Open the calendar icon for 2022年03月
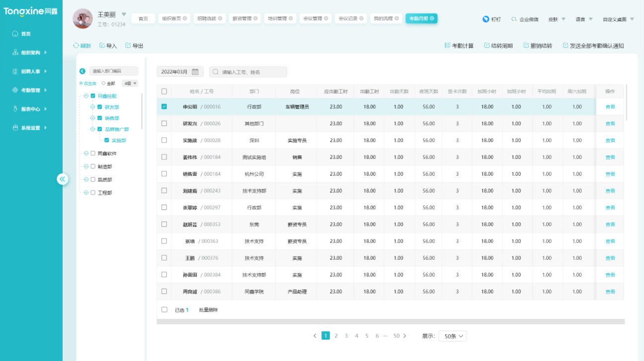The width and height of the screenshot is (644, 361). click(195, 72)
